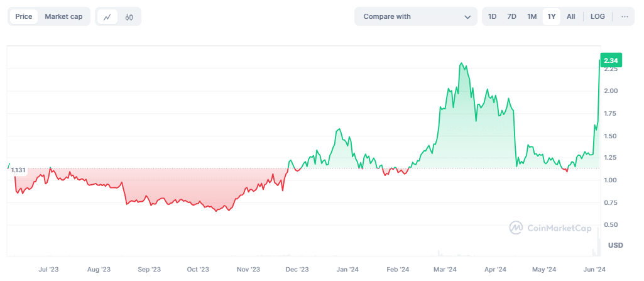Click the Mar '24 price peak
This screenshot has height=281, width=644.
point(462,63)
